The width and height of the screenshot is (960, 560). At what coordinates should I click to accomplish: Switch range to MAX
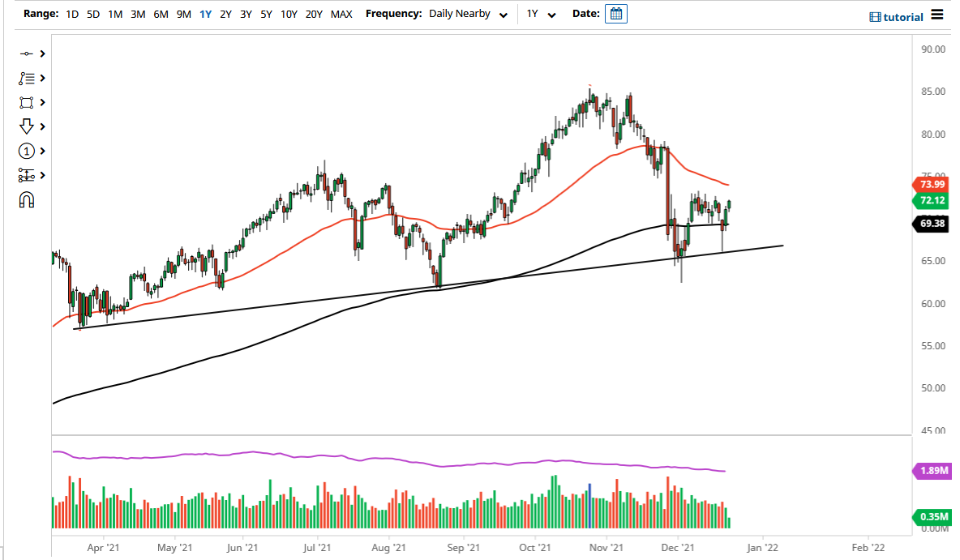[x=341, y=14]
